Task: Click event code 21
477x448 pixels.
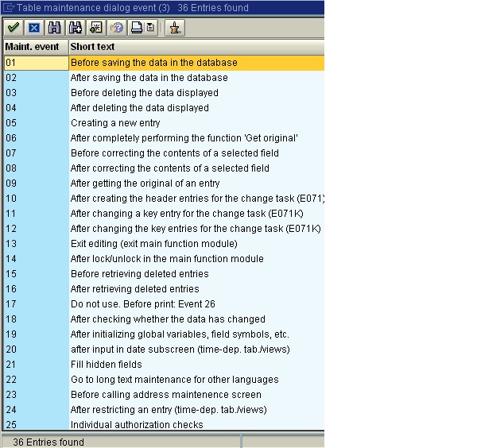Action: (x=37, y=365)
